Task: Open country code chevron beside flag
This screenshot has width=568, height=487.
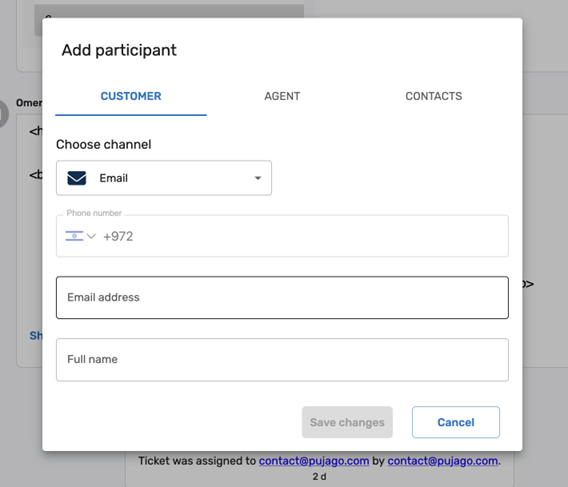Action: pos(91,237)
